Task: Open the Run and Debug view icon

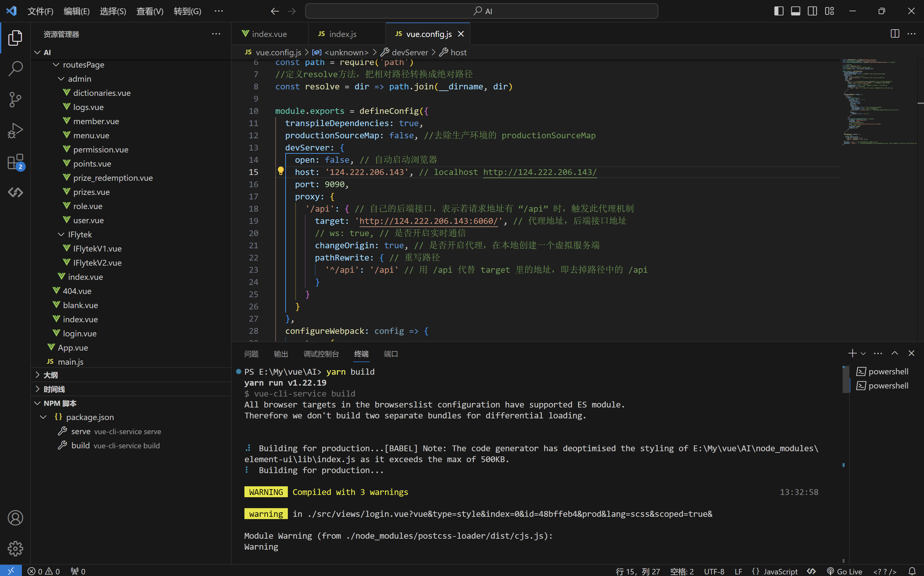Action: tap(15, 130)
